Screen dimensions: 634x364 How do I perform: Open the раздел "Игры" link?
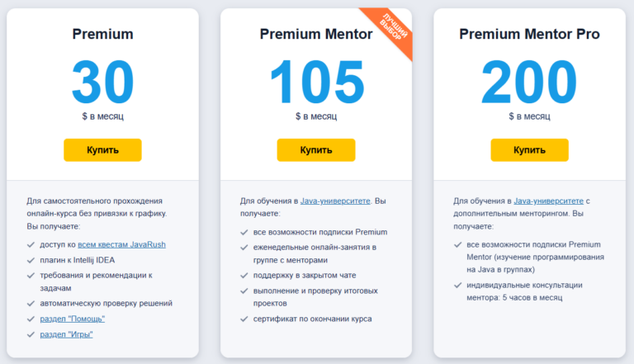65,333
